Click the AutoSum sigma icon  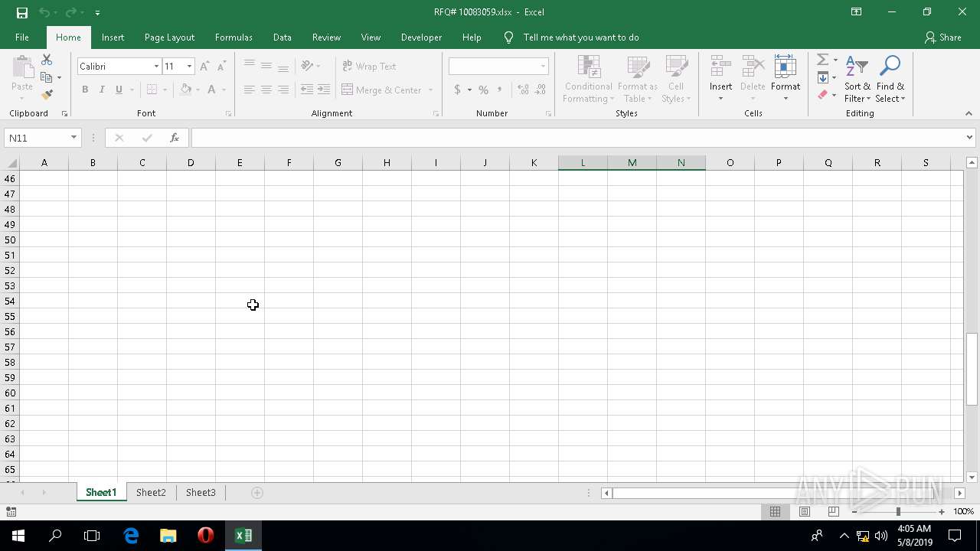(822, 60)
